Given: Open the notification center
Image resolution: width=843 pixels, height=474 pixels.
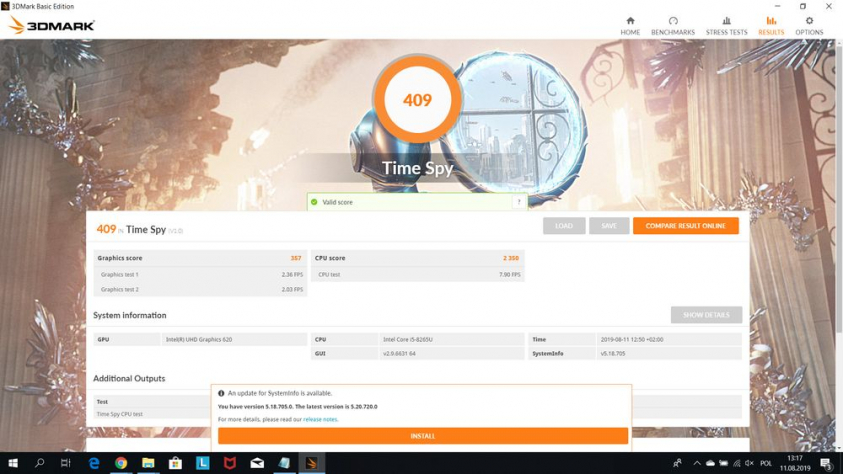Looking at the screenshot, I should coord(826,463).
